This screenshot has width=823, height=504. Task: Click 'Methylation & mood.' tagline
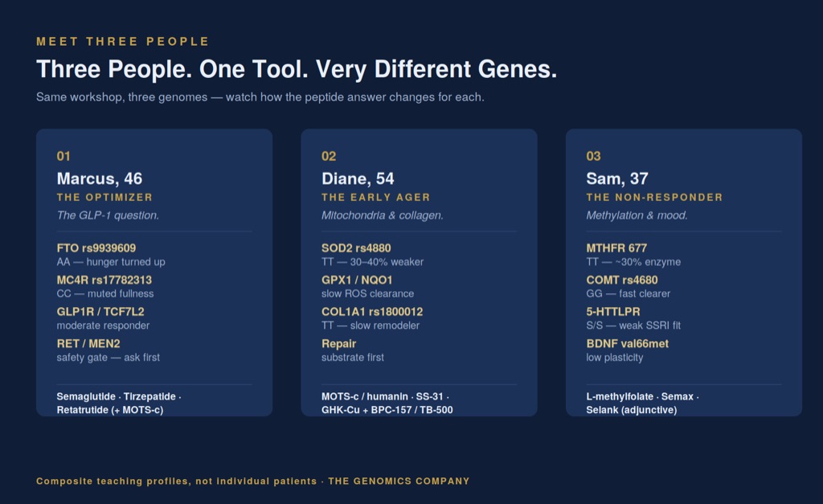(637, 215)
